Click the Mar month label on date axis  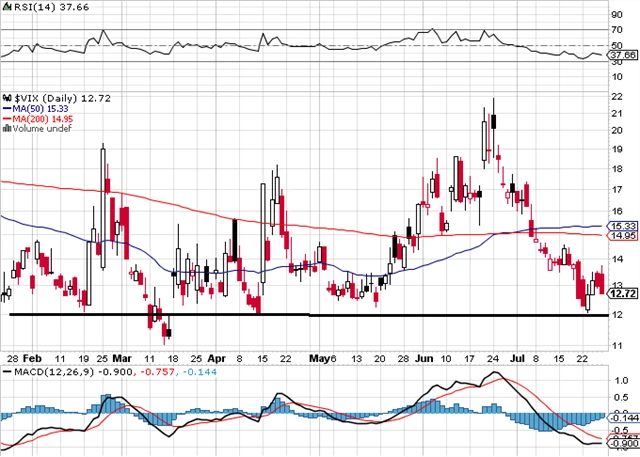(122, 358)
